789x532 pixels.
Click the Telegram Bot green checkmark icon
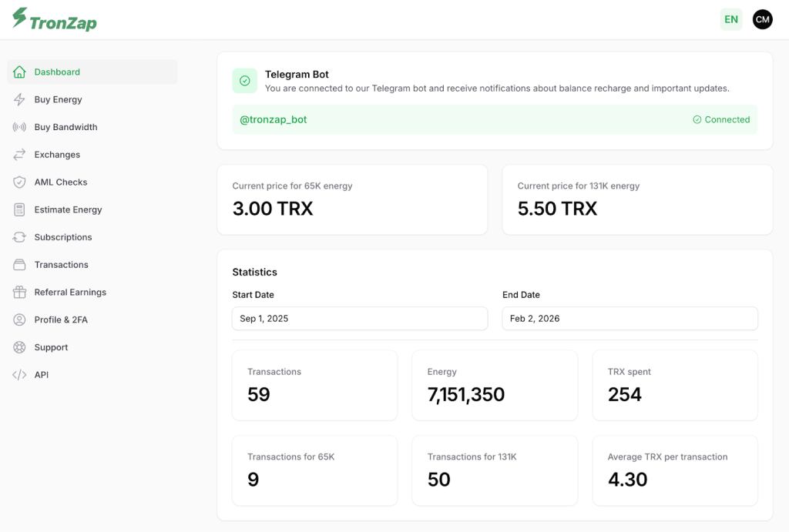tap(245, 81)
